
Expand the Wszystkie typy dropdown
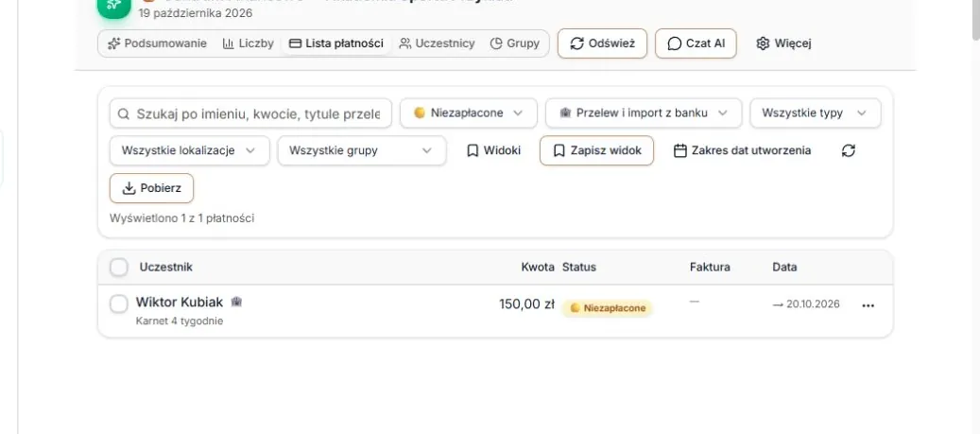tap(815, 113)
